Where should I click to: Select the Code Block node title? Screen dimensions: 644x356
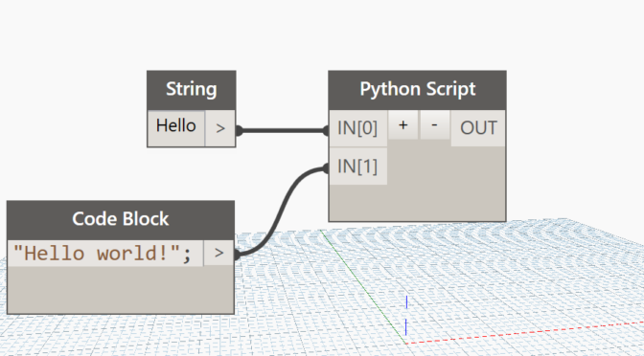[x=121, y=220]
